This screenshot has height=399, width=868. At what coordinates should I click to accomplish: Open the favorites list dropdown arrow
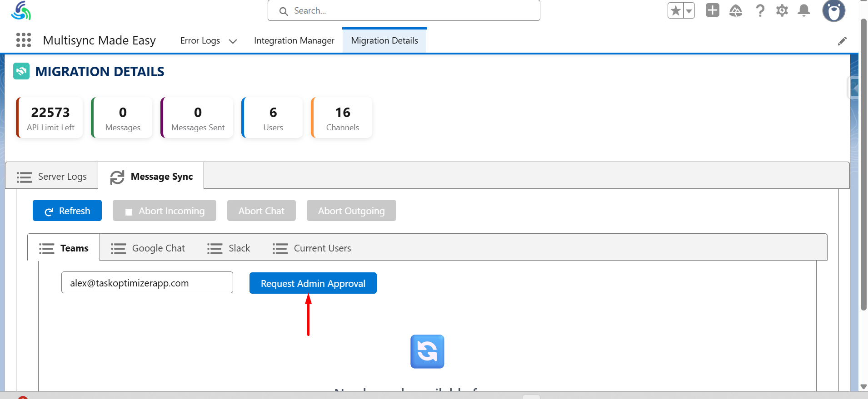(689, 10)
